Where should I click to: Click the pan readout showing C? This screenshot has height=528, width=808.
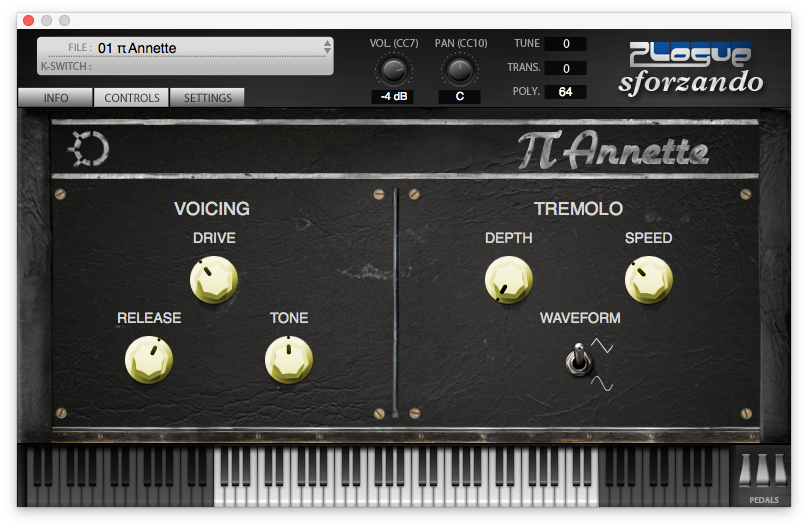[x=460, y=96]
